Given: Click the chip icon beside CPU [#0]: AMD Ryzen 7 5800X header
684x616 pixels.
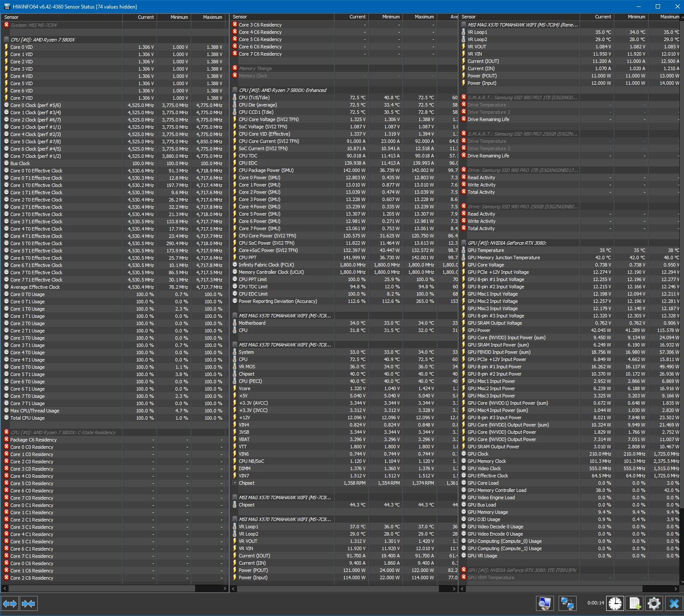Looking at the screenshot, I should coord(6,40).
